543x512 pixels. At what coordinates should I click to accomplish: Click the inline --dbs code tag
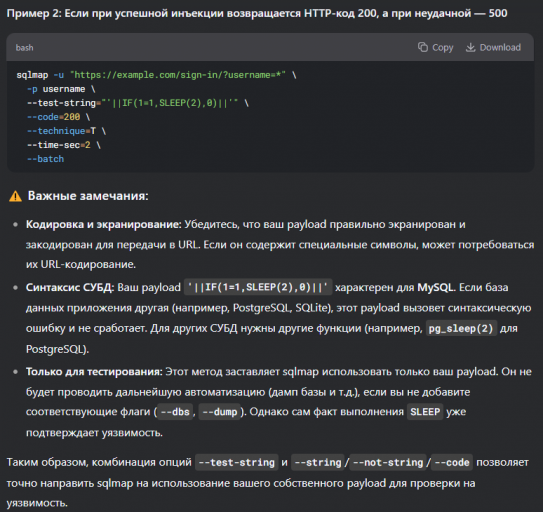click(x=175, y=412)
